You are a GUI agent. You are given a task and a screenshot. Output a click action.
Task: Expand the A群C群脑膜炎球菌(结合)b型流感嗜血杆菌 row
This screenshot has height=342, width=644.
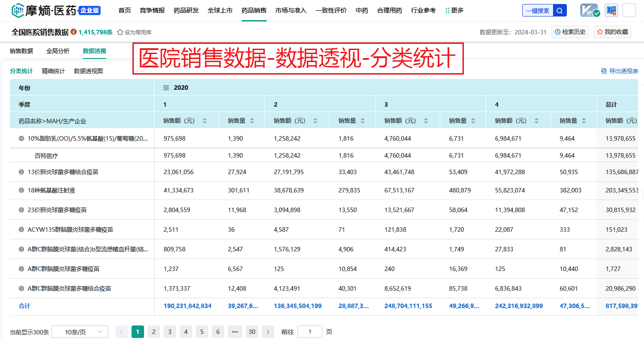(x=21, y=249)
